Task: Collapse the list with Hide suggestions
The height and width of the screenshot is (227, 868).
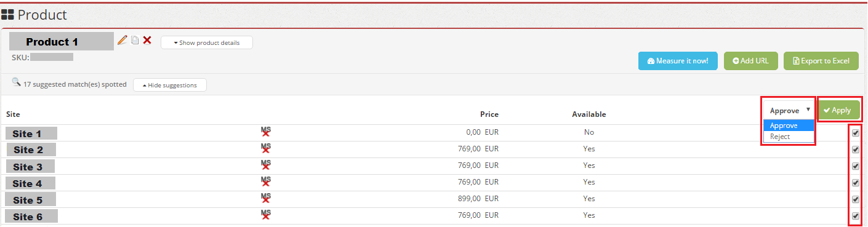Action: (x=170, y=85)
